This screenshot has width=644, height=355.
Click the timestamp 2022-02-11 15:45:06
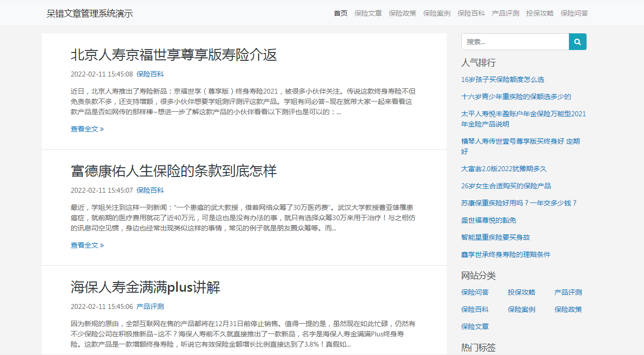tap(102, 306)
